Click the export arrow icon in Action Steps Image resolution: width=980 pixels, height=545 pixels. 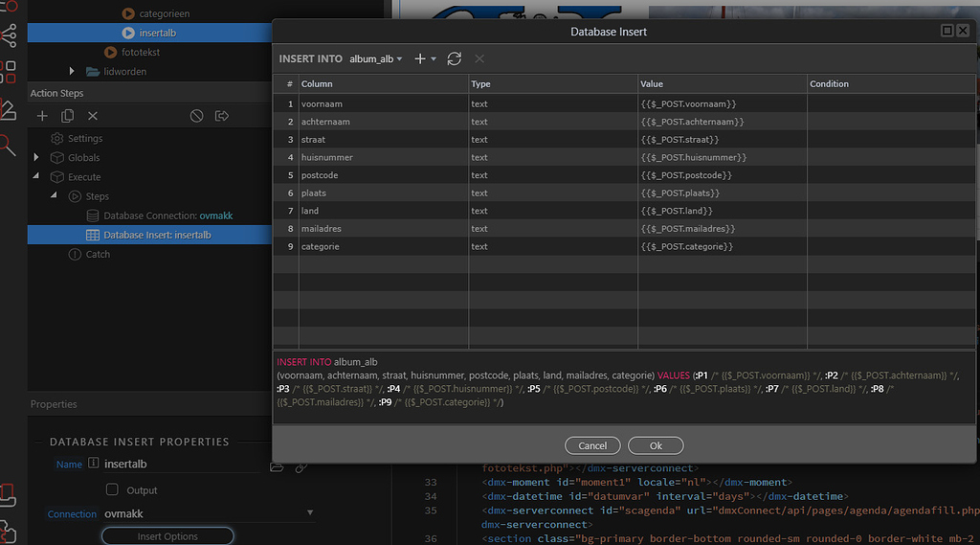(222, 116)
